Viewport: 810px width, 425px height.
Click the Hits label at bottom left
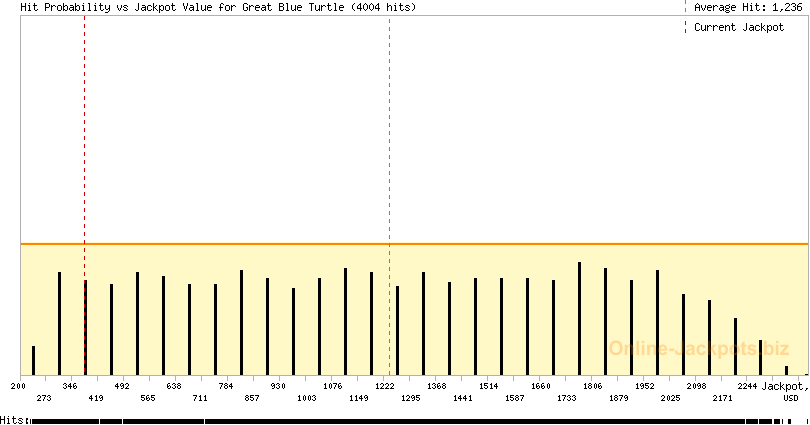click(12, 420)
